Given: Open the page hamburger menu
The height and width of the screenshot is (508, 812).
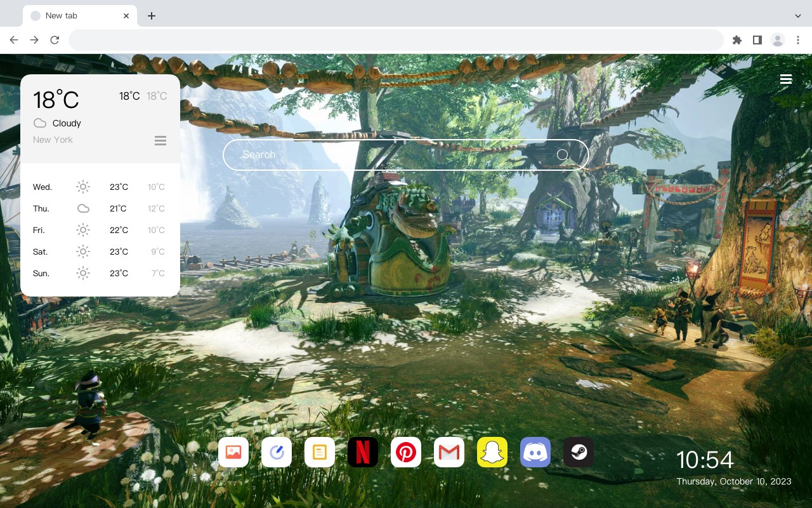Looking at the screenshot, I should [786, 79].
